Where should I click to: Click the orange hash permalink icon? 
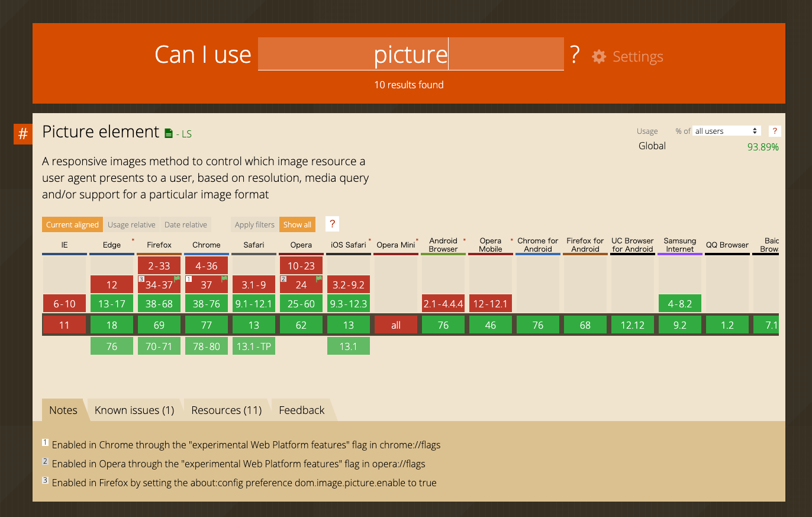[22, 134]
